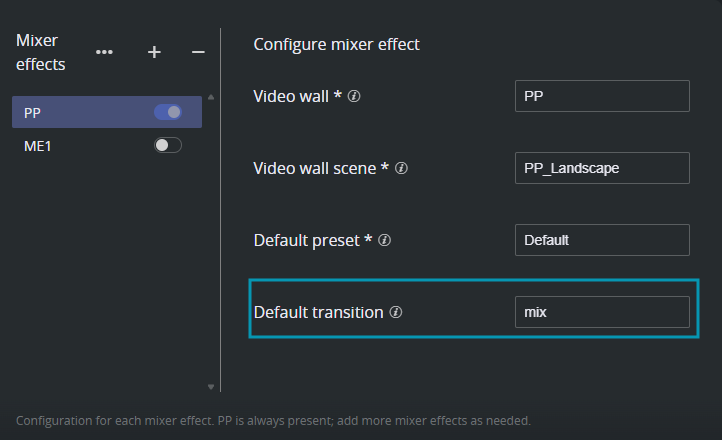
Task: Show info for Video wall field
Action: point(354,96)
